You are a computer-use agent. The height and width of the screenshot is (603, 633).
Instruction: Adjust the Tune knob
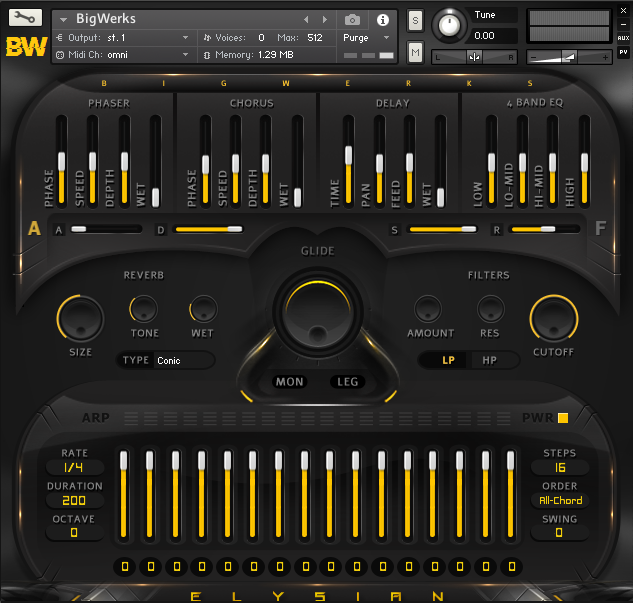point(449,26)
